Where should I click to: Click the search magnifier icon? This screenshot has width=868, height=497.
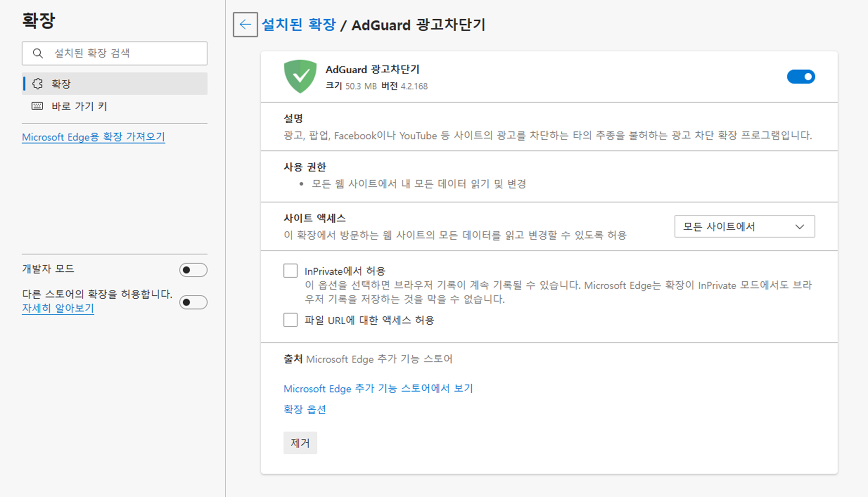(38, 54)
